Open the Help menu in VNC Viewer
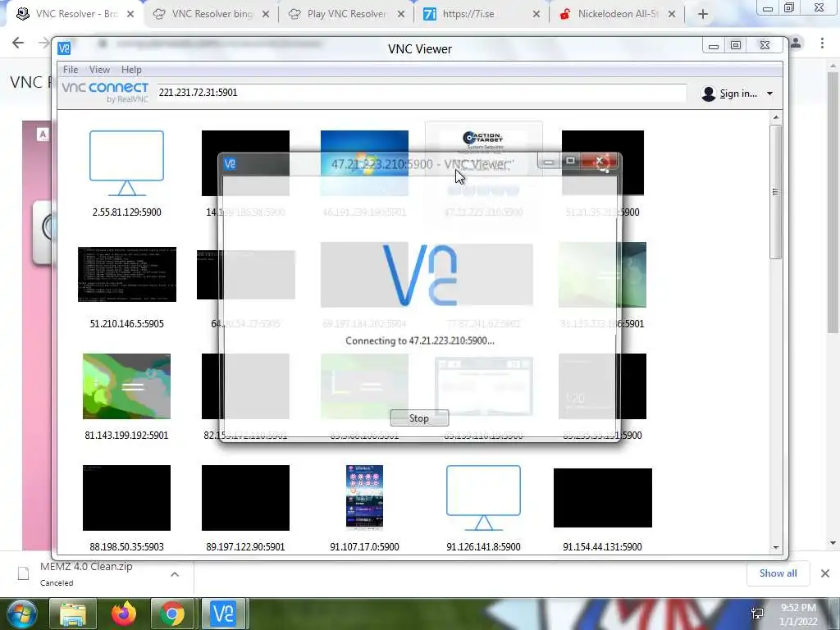Viewport: 840px width, 630px height. point(131,70)
